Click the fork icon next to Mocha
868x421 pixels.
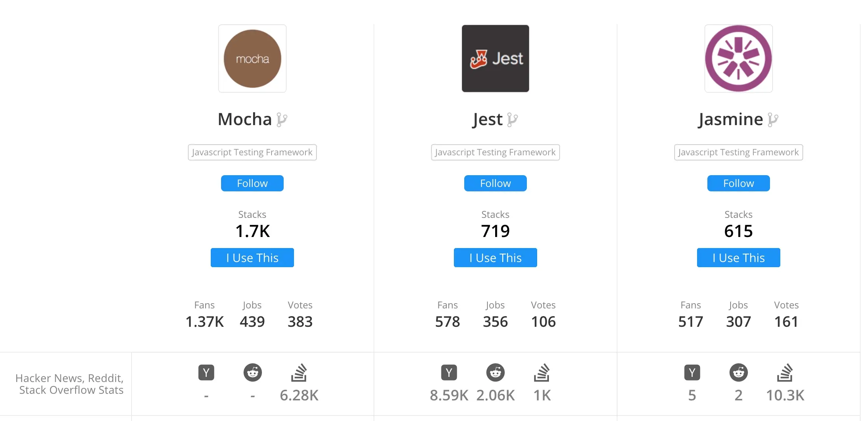pos(282,120)
